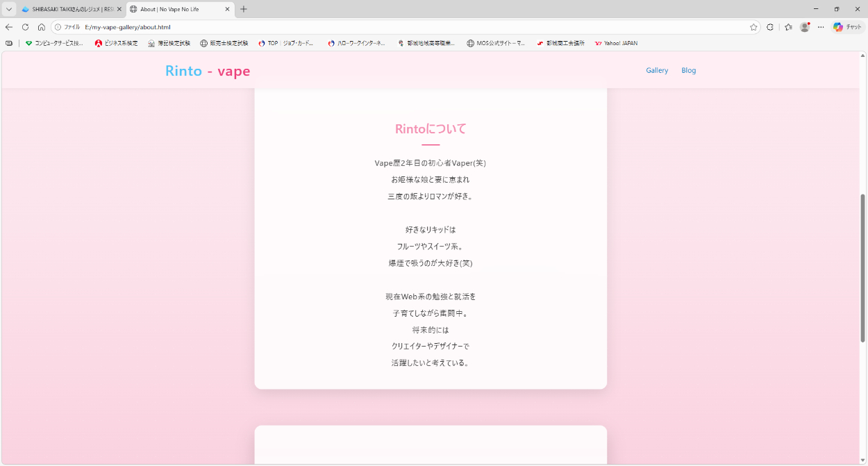The image size is (868, 466).
Task: Open a new tab with the plus button
Action: click(244, 9)
